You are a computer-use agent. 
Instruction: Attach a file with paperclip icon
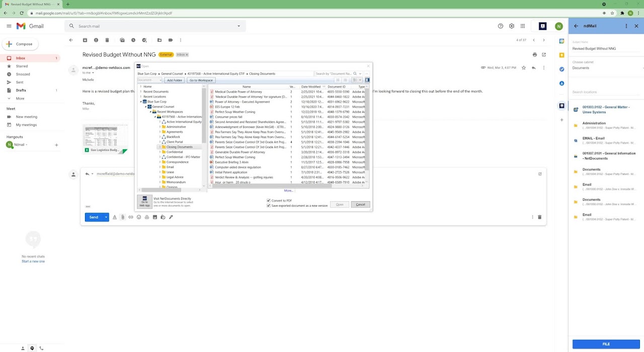pos(122,217)
